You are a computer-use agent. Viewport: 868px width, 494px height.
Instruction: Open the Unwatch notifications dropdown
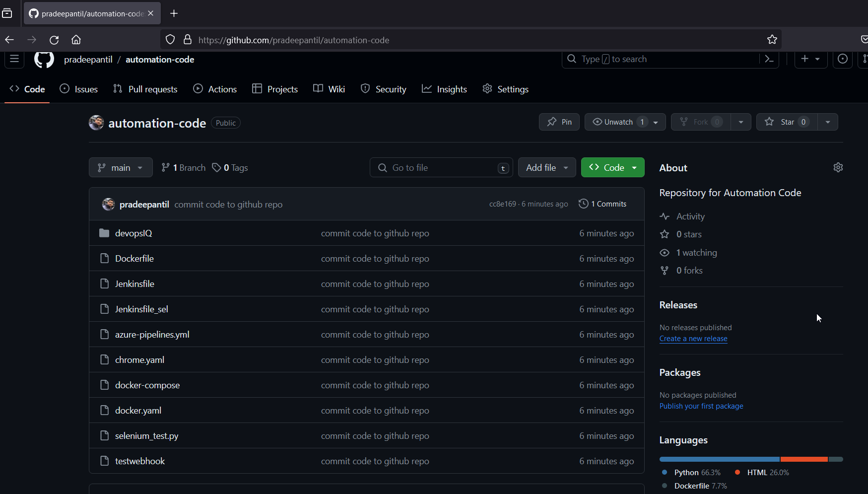(x=625, y=122)
